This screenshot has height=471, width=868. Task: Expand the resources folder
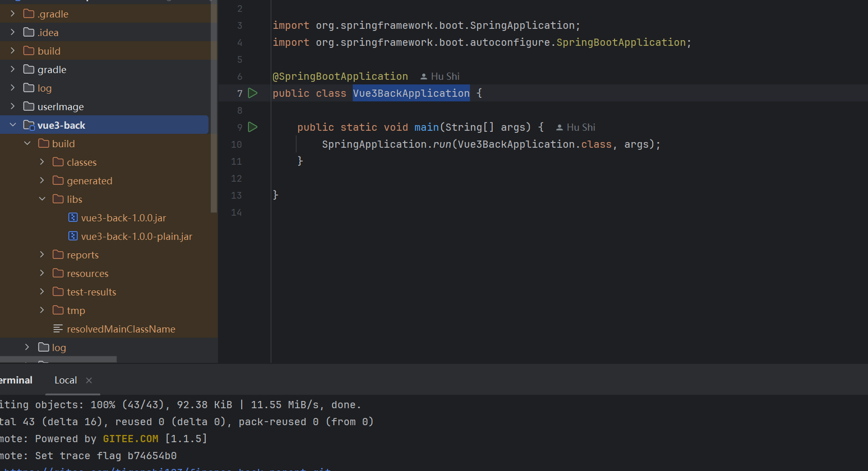pos(42,273)
